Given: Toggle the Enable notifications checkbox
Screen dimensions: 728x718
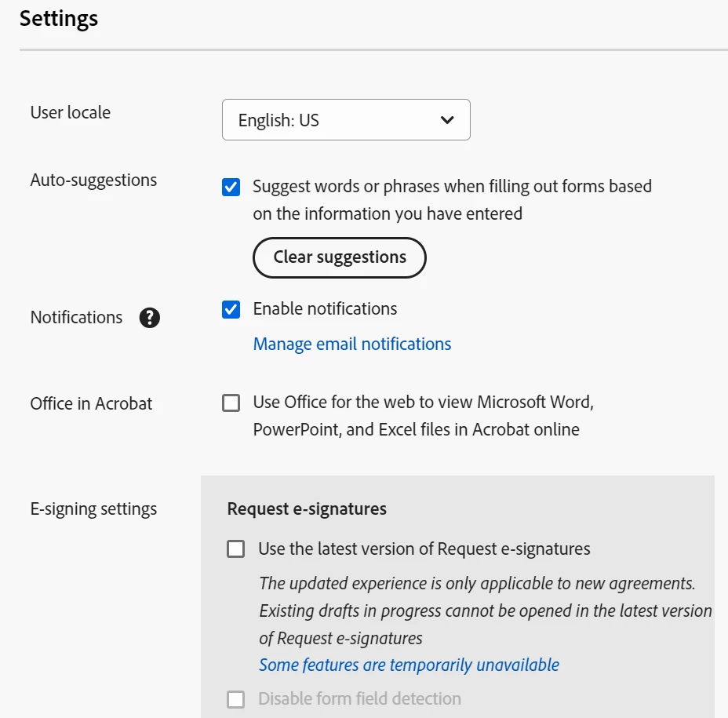Looking at the screenshot, I should pos(231,310).
